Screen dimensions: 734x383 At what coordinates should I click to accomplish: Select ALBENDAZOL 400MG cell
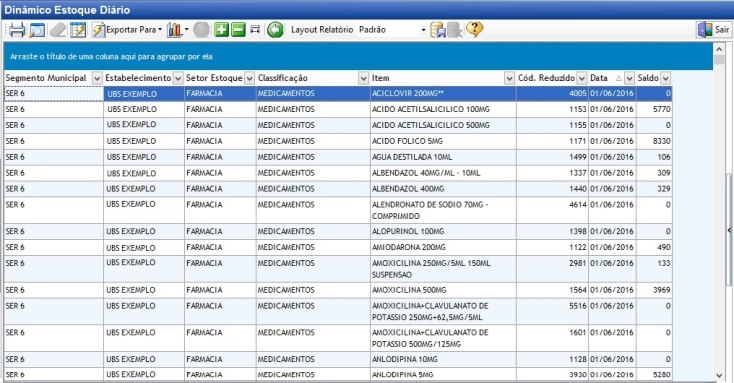tap(443, 189)
